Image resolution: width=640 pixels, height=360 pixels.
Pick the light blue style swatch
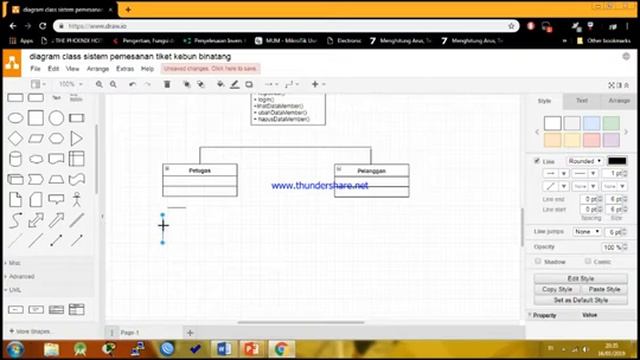pyautogui.click(x=591, y=123)
